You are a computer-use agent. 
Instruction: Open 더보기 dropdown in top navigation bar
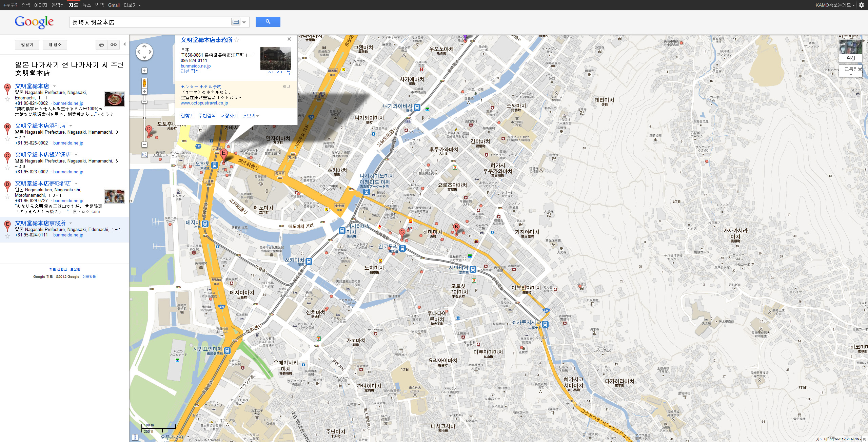132,5
